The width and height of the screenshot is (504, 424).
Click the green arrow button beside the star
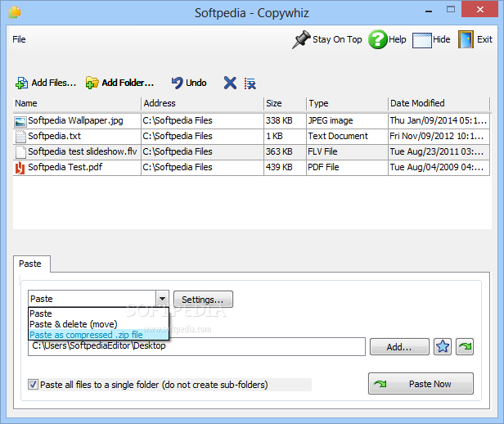click(x=465, y=346)
